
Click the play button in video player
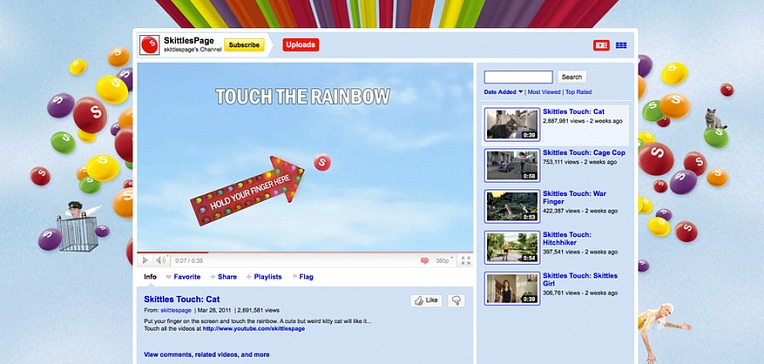pos(145,261)
